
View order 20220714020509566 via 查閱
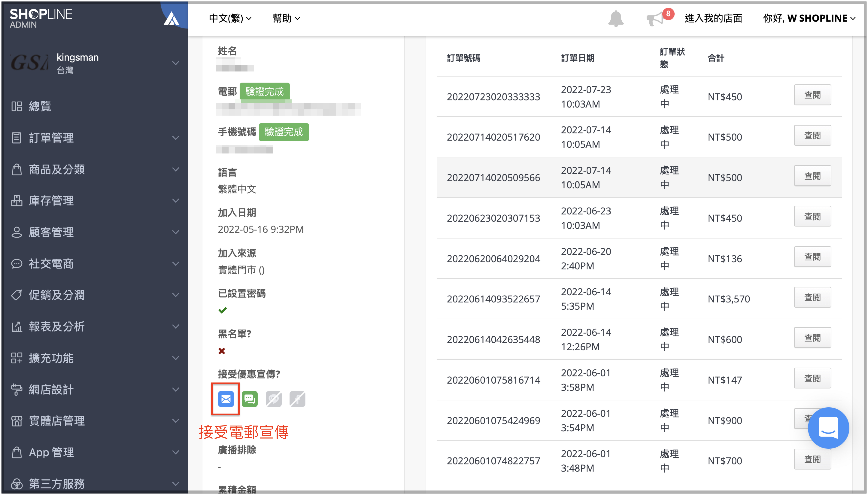(812, 176)
